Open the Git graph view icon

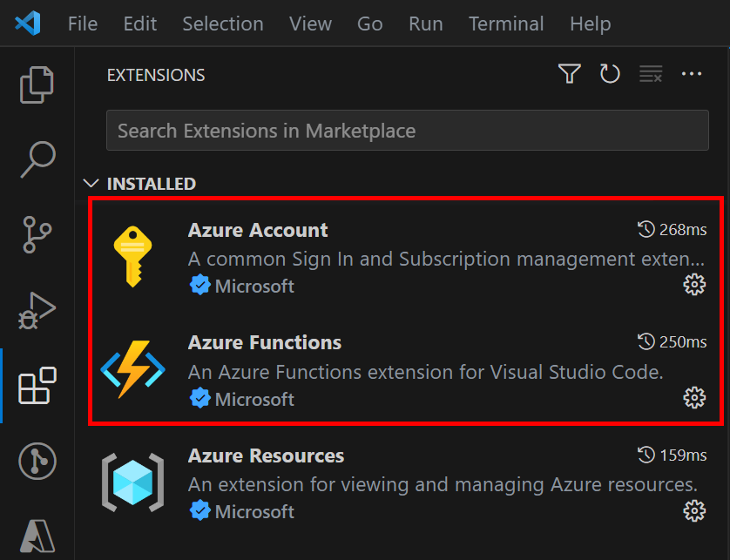[x=37, y=461]
